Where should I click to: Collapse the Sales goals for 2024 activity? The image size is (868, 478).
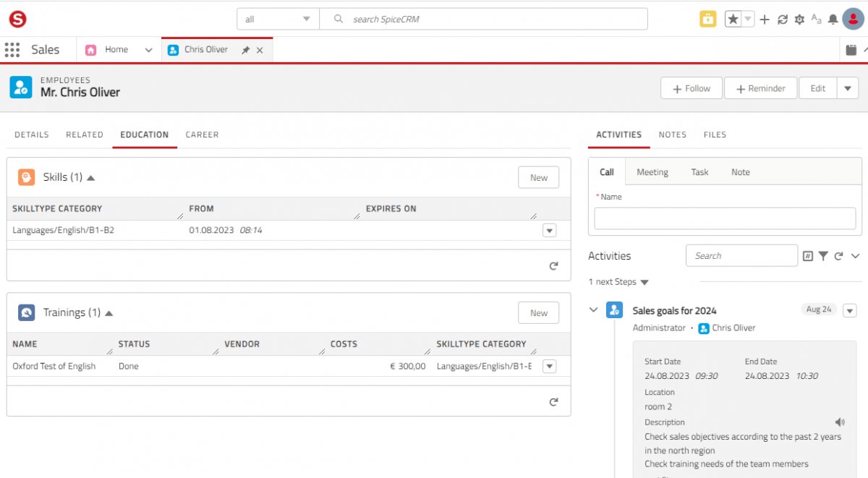pos(594,310)
